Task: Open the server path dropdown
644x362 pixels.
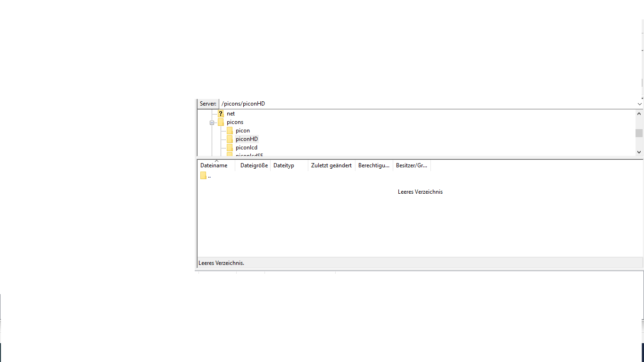Action: (639, 104)
